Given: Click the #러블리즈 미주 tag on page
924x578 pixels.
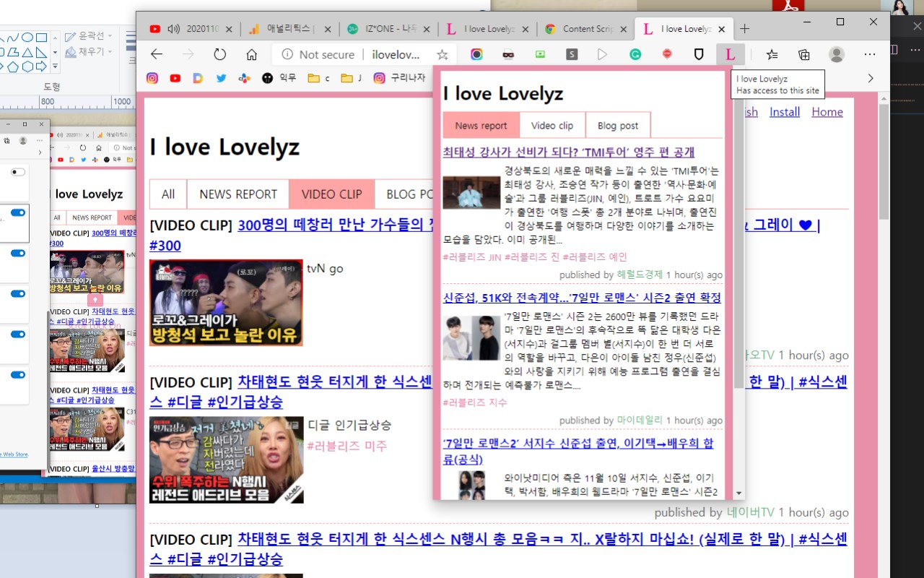Looking at the screenshot, I should pyautogui.click(x=346, y=446).
